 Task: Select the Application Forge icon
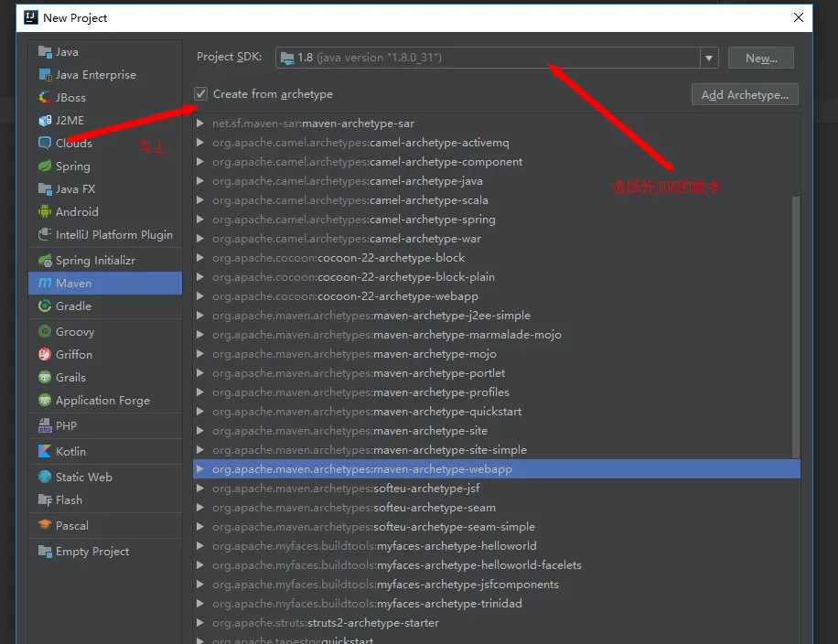45,401
